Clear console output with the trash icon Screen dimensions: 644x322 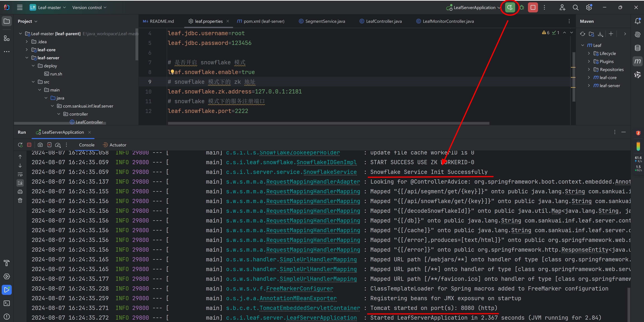coord(20,200)
